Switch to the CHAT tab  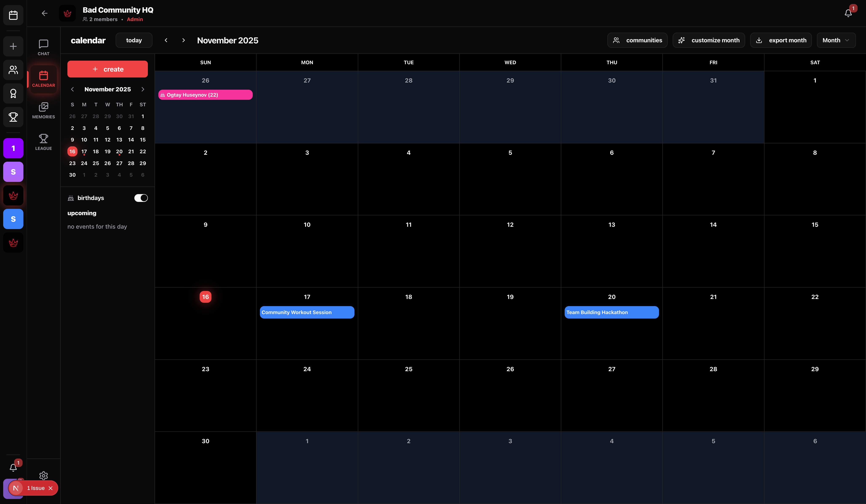click(43, 47)
